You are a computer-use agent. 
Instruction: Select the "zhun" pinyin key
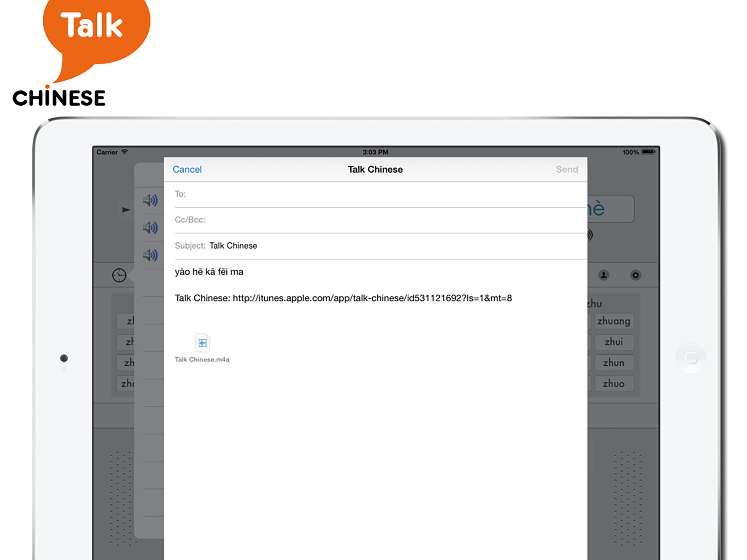(x=614, y=363)
